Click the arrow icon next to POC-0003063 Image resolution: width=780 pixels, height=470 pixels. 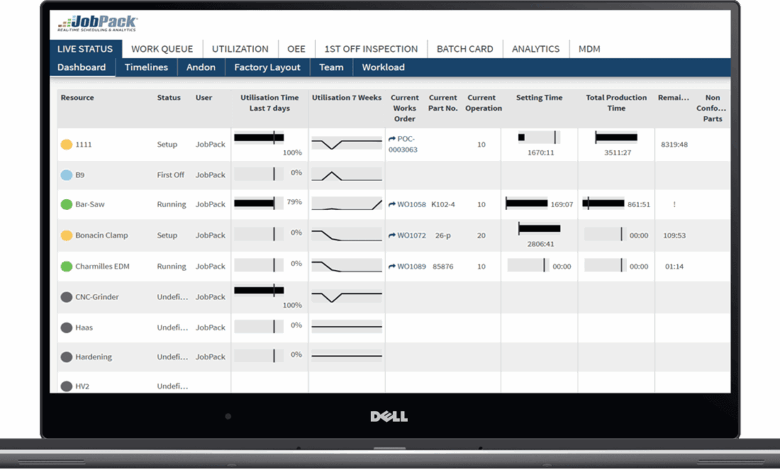(x=392, y=139)
